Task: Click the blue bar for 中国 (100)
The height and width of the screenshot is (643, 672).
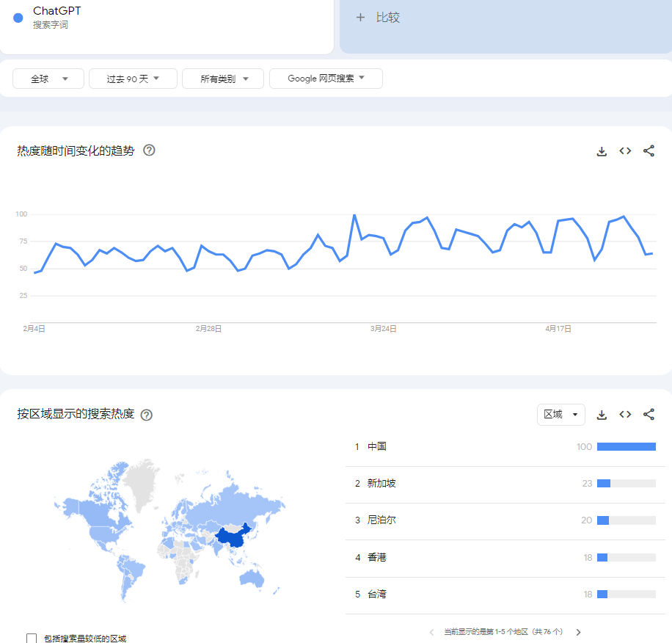Action: pos(626,447)
